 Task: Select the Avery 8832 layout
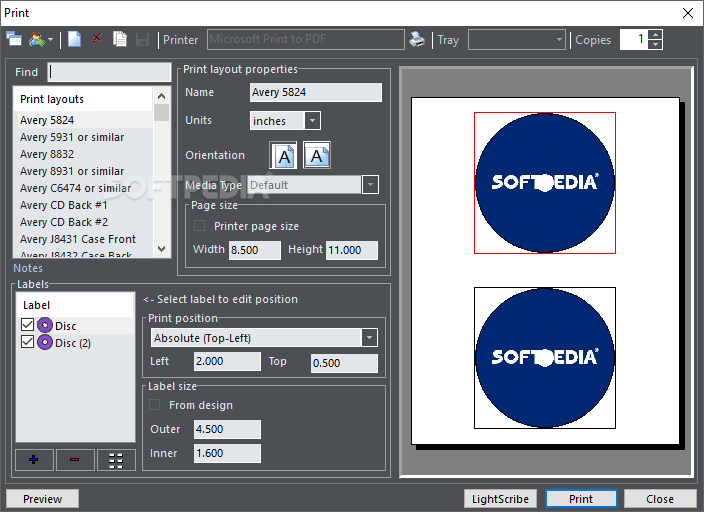(x=83, y=154)
